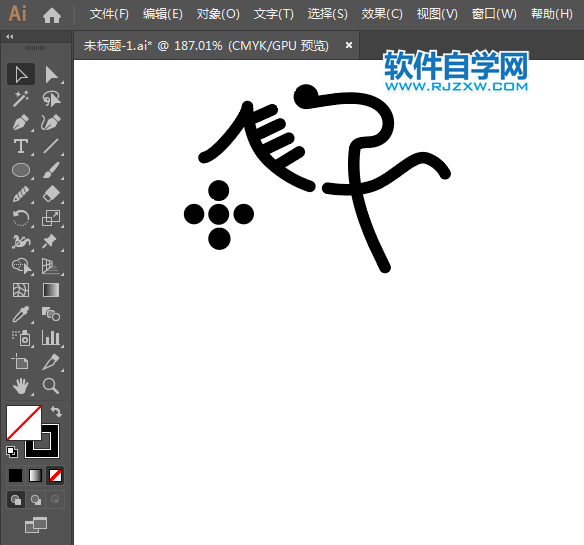Select the Zoom magnifier tool
Image resolution: width=584 pixels, height=545 pixels.
51,386
